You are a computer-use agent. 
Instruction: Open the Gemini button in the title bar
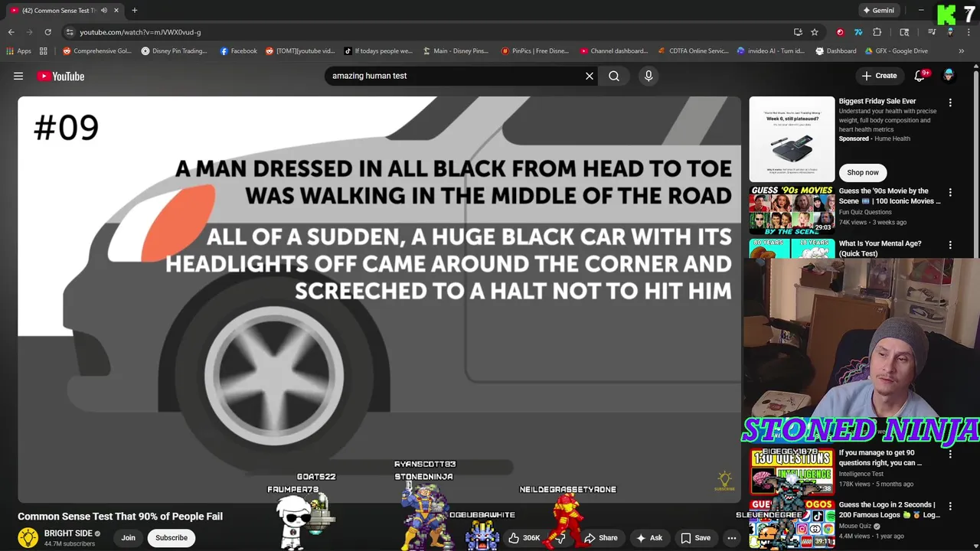(x=878, y=10)
